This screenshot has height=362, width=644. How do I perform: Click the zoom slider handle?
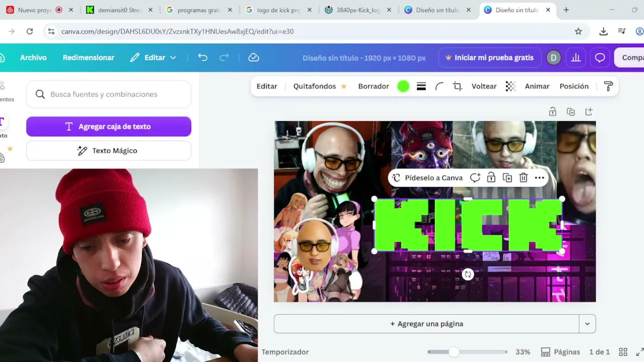pos(454,352)
